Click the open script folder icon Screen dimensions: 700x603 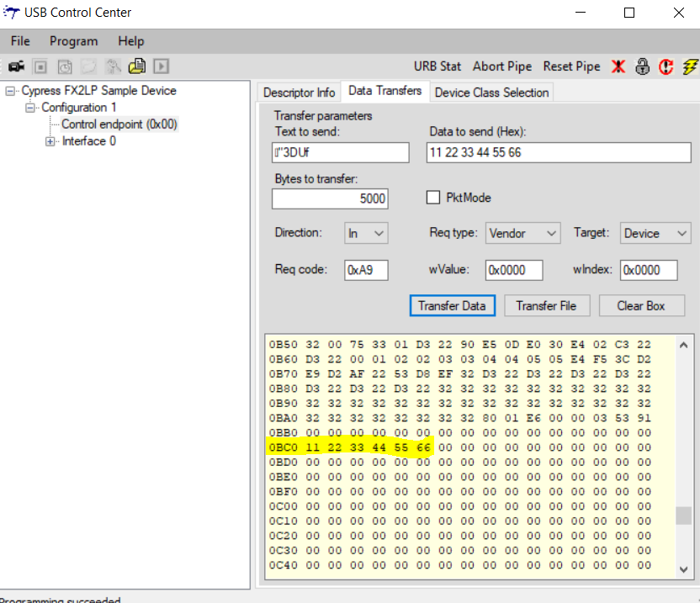coord(137,66)
